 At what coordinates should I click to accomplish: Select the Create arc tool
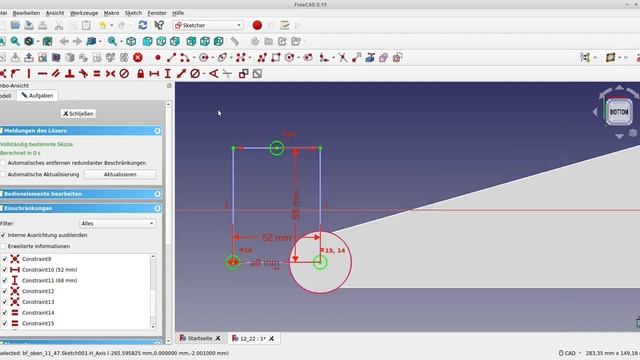tap(184, 58)
